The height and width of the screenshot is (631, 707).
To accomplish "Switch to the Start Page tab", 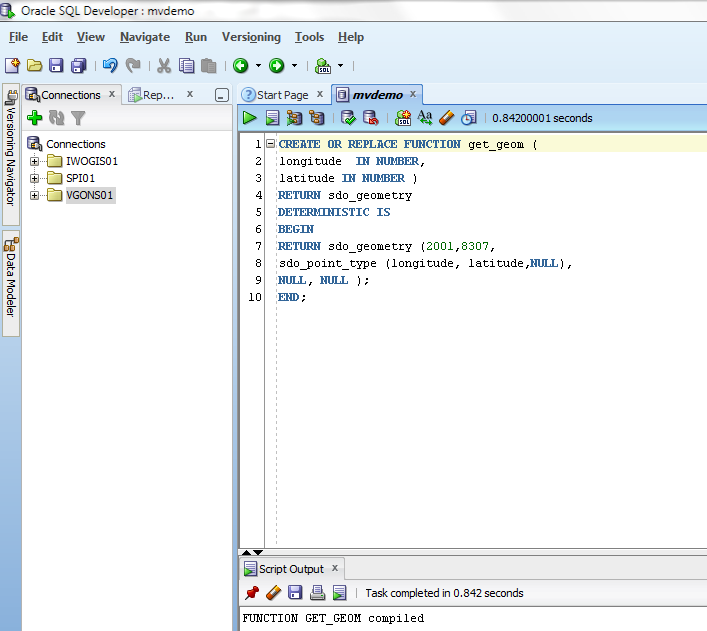I will pyautogui.click(x=281, y=95).
